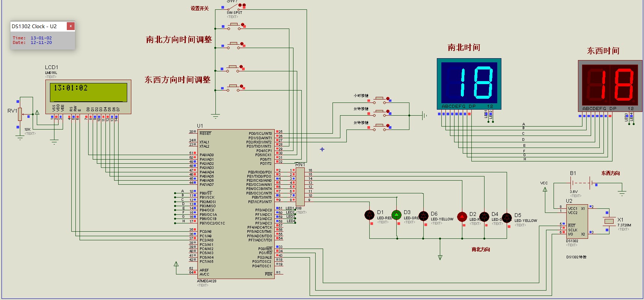Click the PA0/AD0 pin label
Screen dimensions: 644x300
click(x=206, y=155)
